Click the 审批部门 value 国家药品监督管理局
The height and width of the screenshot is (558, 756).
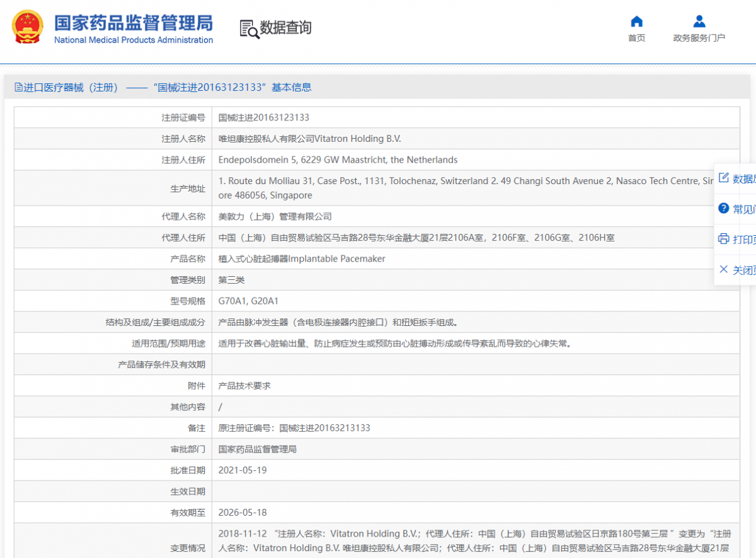click(257, 449)
